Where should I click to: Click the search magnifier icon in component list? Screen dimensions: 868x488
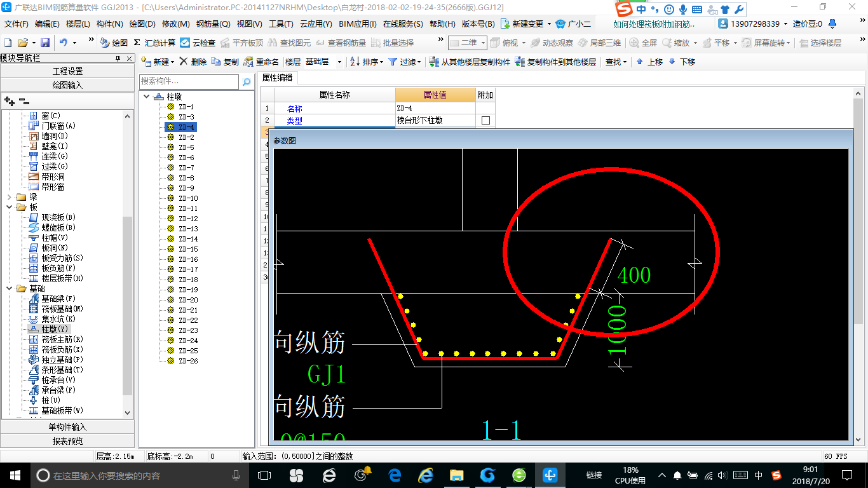tap(247, 82)
